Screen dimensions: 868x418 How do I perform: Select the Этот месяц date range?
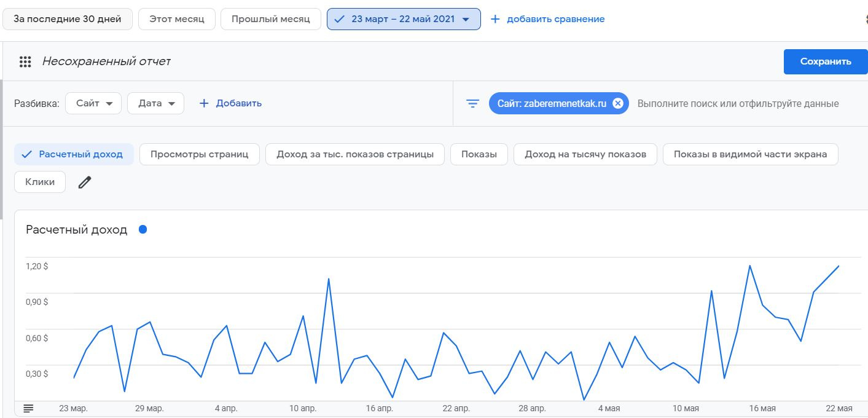pyautogui.click(x=176, y=19)
